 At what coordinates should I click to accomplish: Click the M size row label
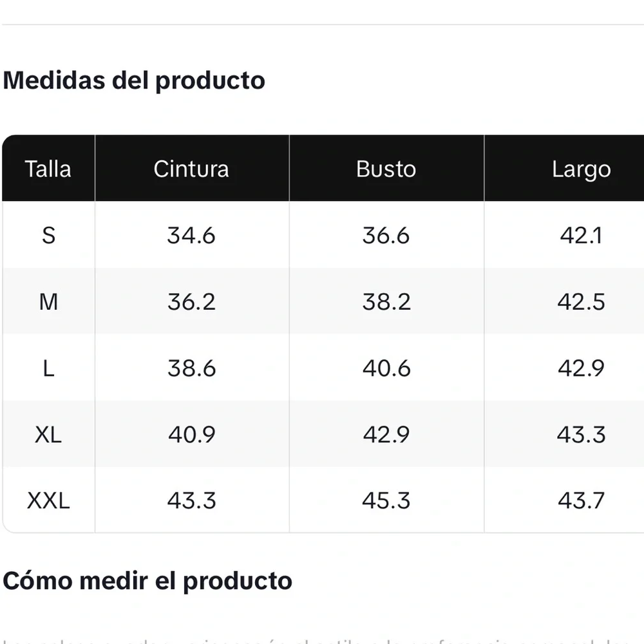click(48, 302)
